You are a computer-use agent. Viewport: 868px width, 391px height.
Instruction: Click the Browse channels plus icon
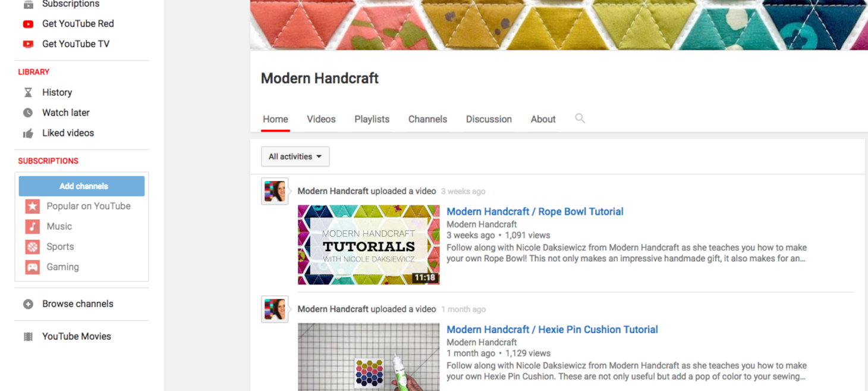tap(28, 304)
